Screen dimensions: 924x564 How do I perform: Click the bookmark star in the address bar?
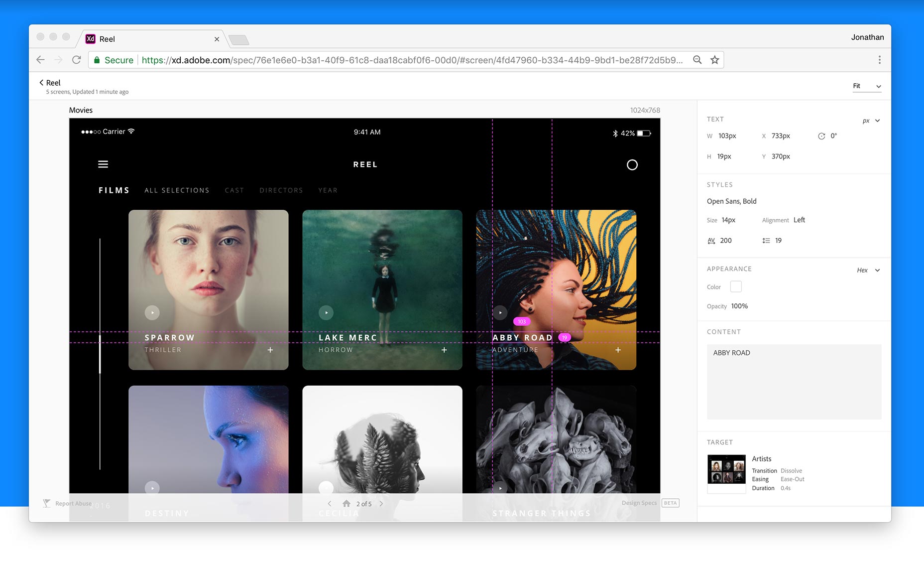point(715,59)
